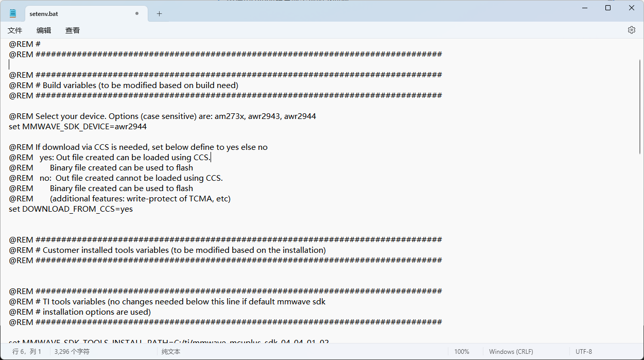This screenshot has width=644, height=360.
Task: Click the first '@REM #' line at top
Action: 25,44
